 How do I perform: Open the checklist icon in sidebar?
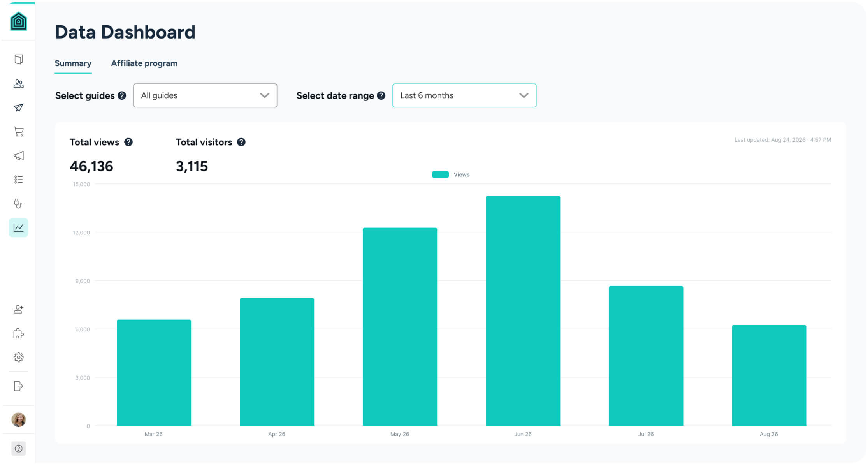pos(18,180)
